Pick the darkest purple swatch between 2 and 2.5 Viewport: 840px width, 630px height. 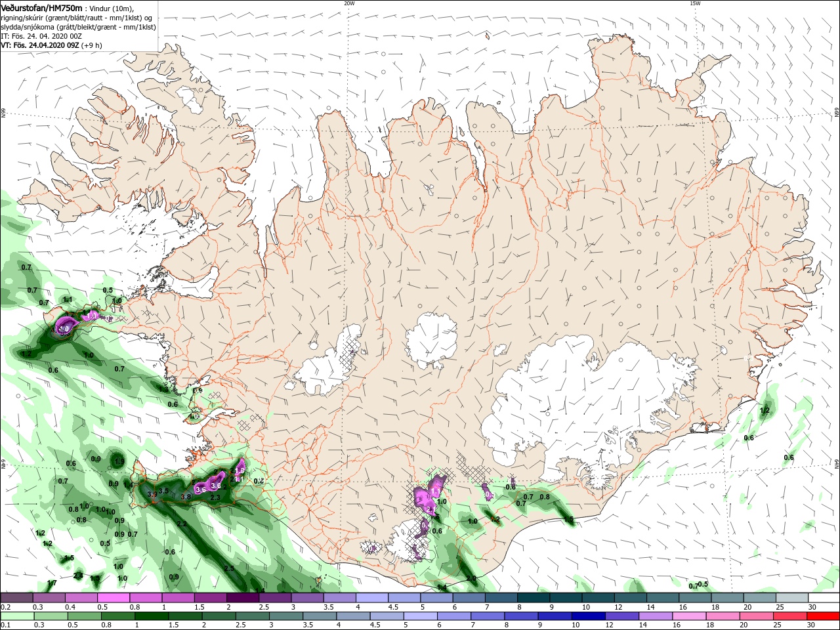242,598
